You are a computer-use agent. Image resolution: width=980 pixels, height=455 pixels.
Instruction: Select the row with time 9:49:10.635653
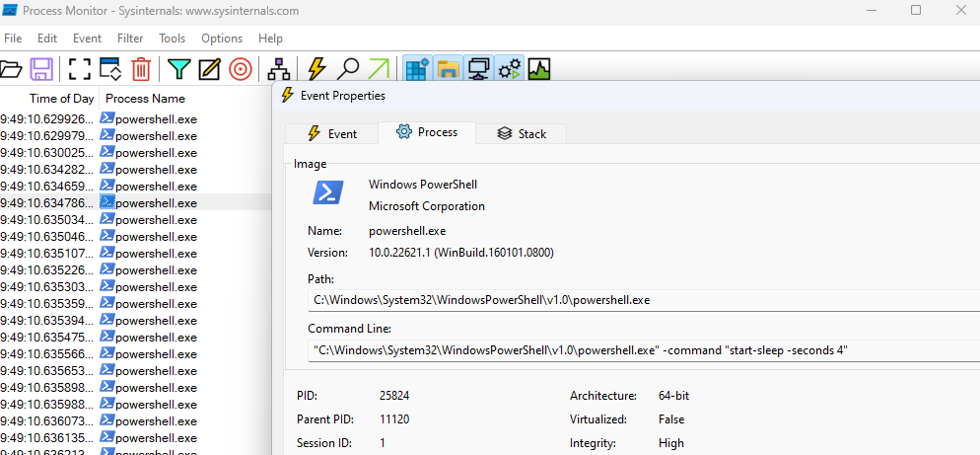[x=136, y=370]
